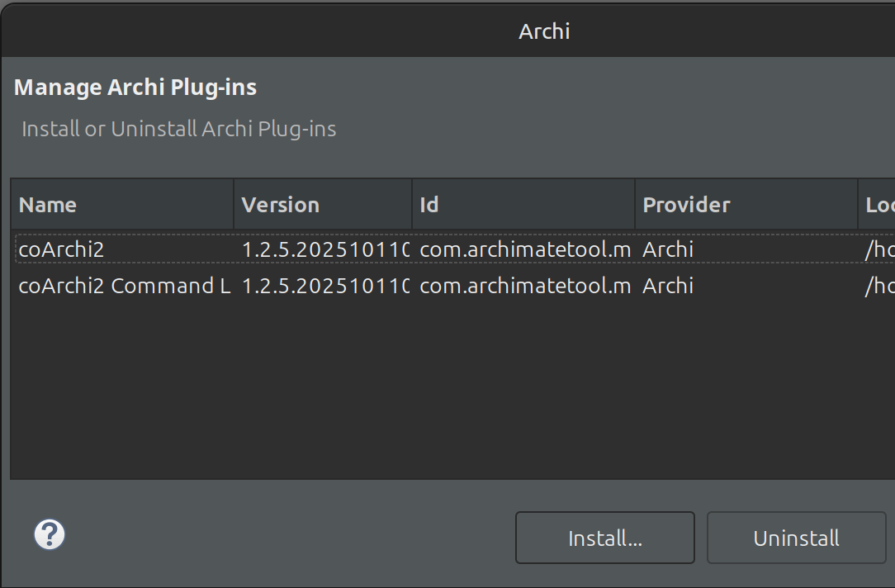The height and width of the screenshot is (588, 895).
Task: Click the Provider column header
Action: [x=746, y=205]
